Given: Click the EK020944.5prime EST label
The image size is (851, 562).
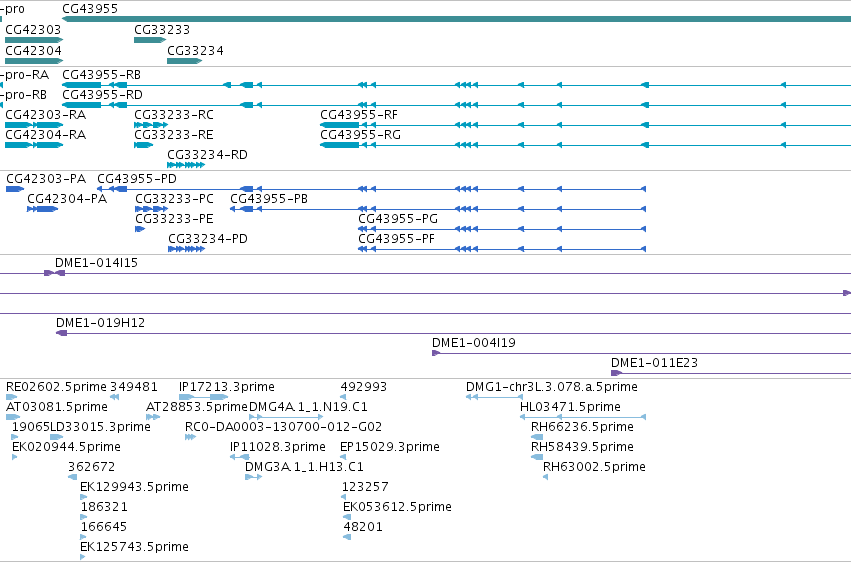Looking at the screenshot, I should click(66, 447).
